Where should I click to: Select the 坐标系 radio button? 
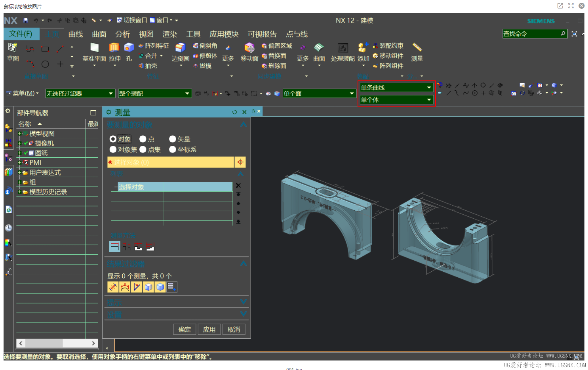click(x=173, y=149)
